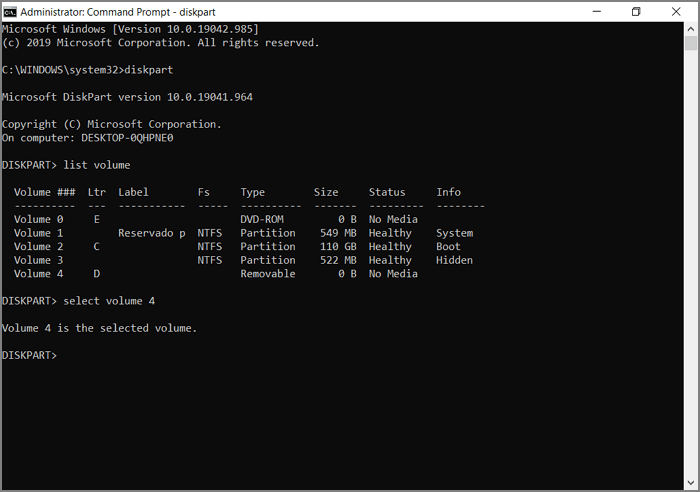Click the 'Ltr' column header

coord(96,192)
